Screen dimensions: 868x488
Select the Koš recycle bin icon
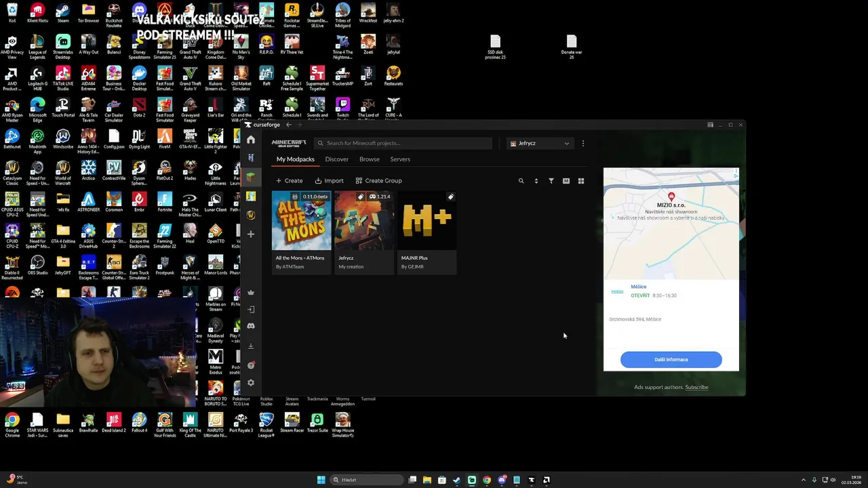tap(12, 13)
